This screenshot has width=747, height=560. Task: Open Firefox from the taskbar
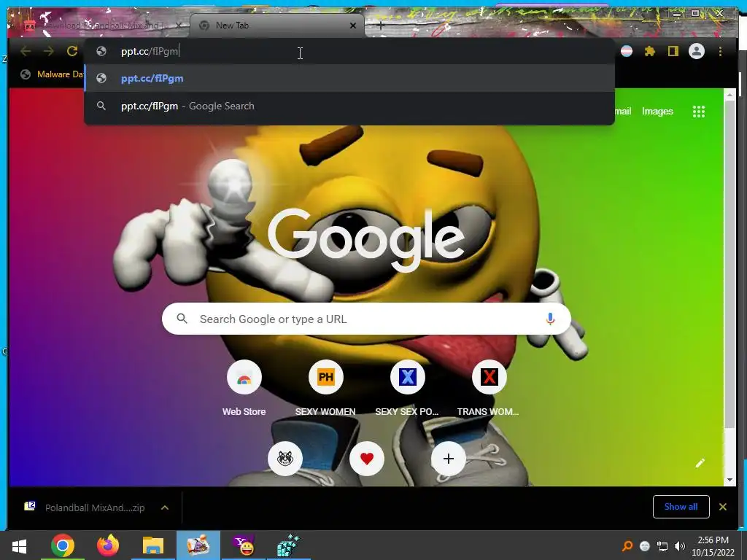coord(108,545)
